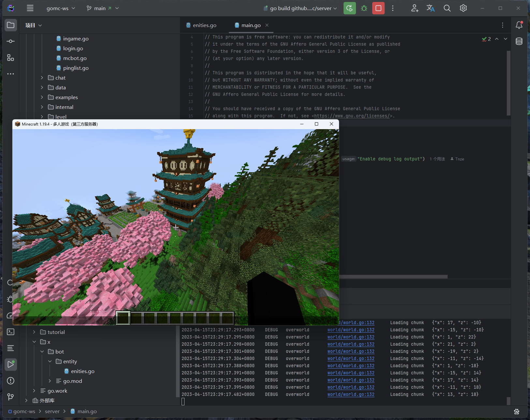Screen dimensions: 530x420
Task: Go to the next highlighted problem arrow
Action: (x=506, y=39)
